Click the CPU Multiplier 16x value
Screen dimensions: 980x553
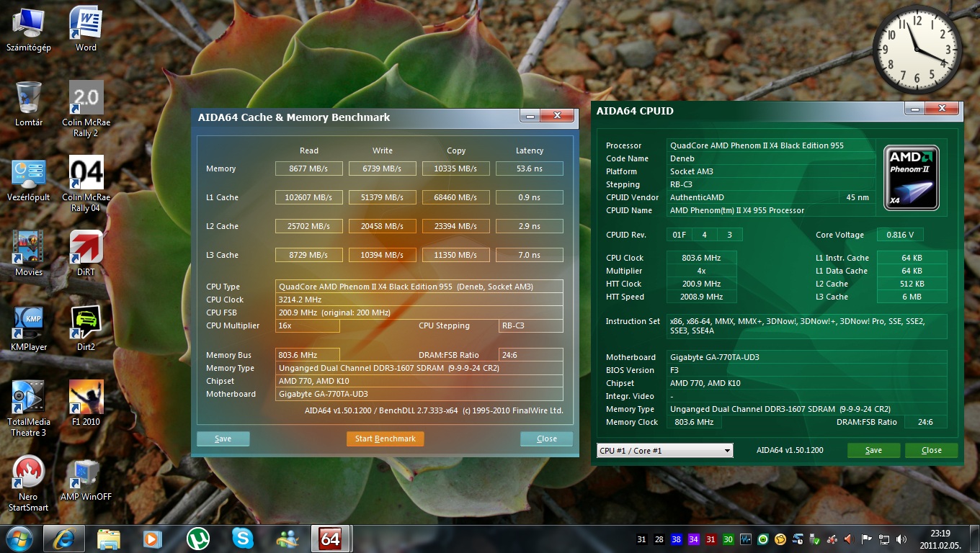pos(308,325)
